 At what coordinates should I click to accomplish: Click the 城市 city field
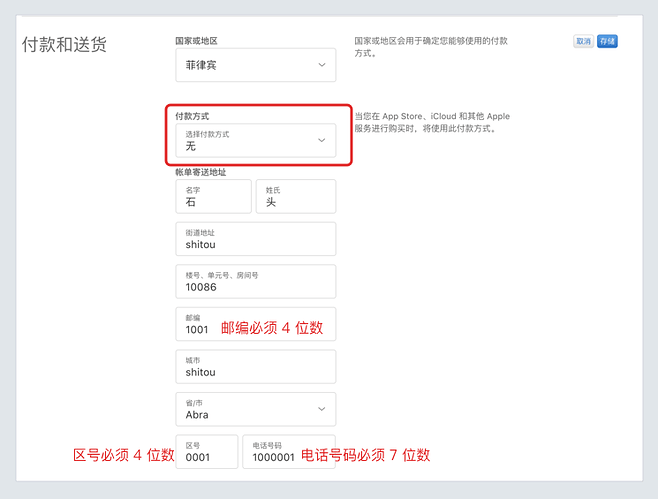(x=256, y=366)
